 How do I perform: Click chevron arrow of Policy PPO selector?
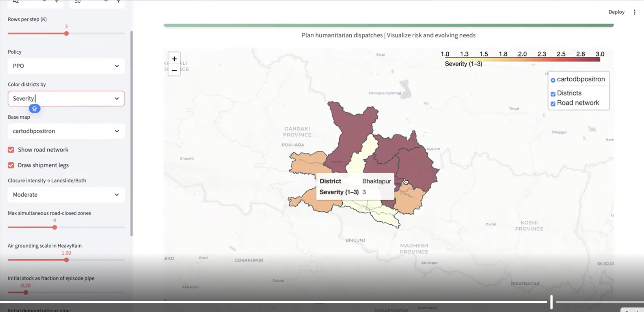pyautogui.click(x=117, y=66)
